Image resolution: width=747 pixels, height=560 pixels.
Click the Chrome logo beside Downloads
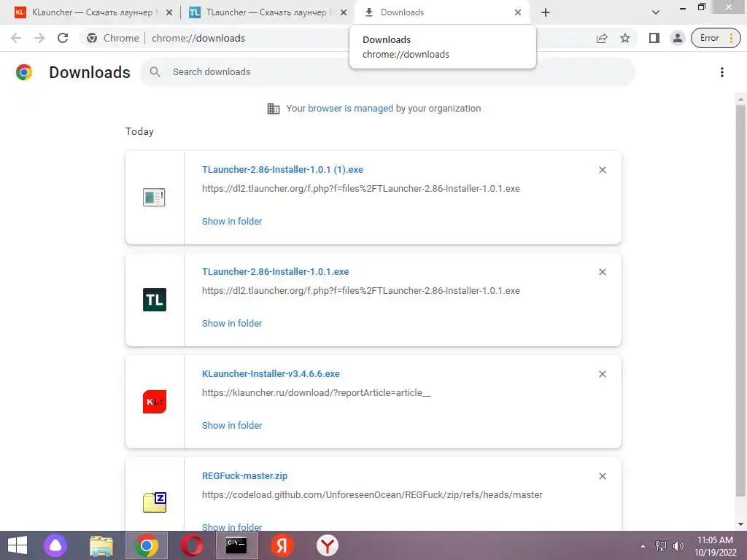[24, 72]
